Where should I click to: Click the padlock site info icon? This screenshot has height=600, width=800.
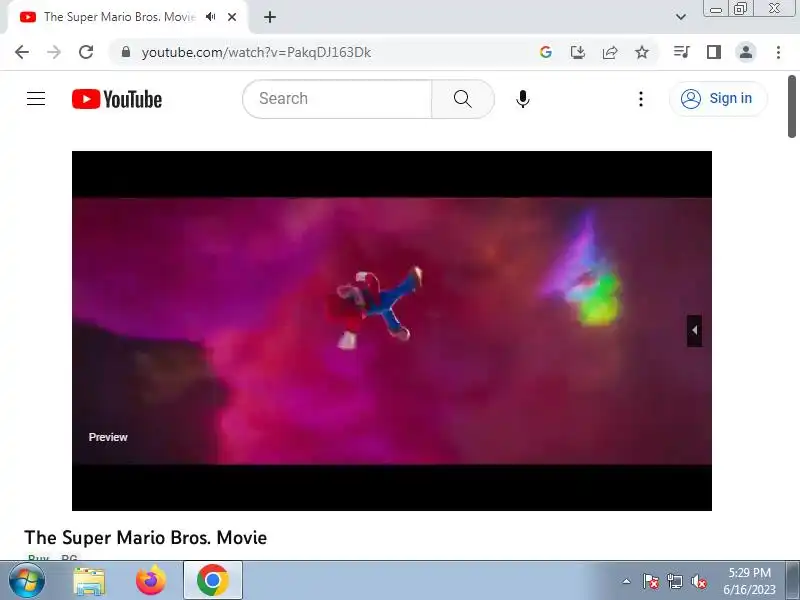(x=126, y=52)
